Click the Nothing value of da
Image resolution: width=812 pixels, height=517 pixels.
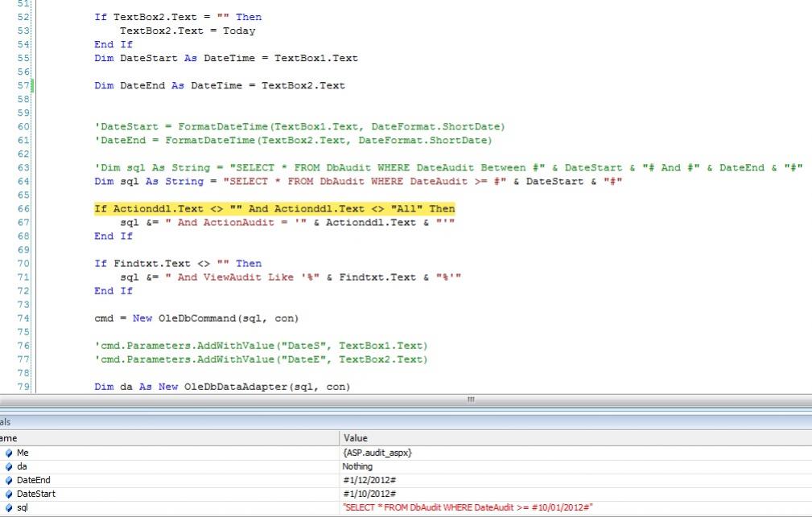[357, 466]
